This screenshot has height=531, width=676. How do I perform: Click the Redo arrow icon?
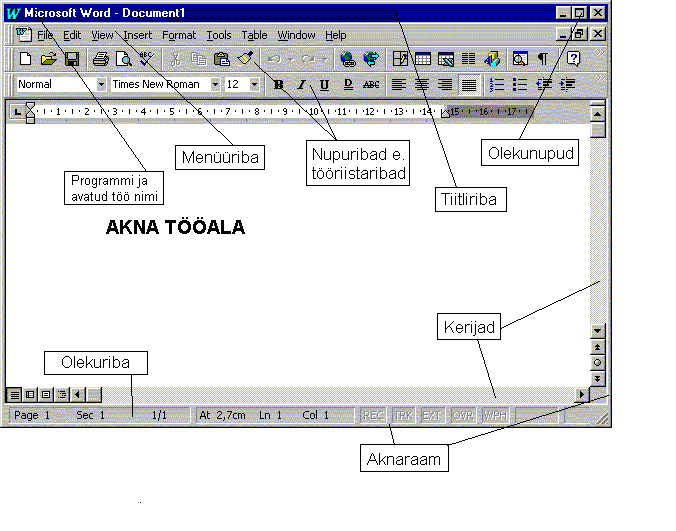(x=308, y=59)
